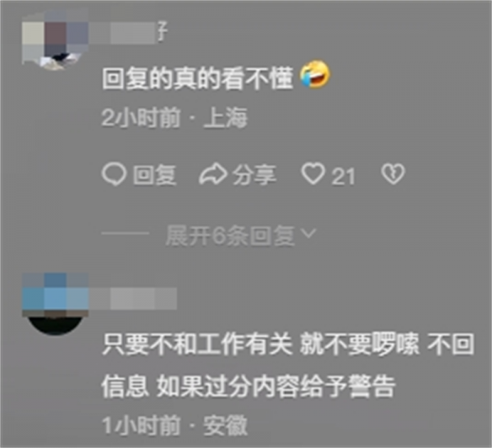Image resolution: width=492 pixels, height=448 pixels.
Task: Click the share arrow icon
Action: (213, 174)
